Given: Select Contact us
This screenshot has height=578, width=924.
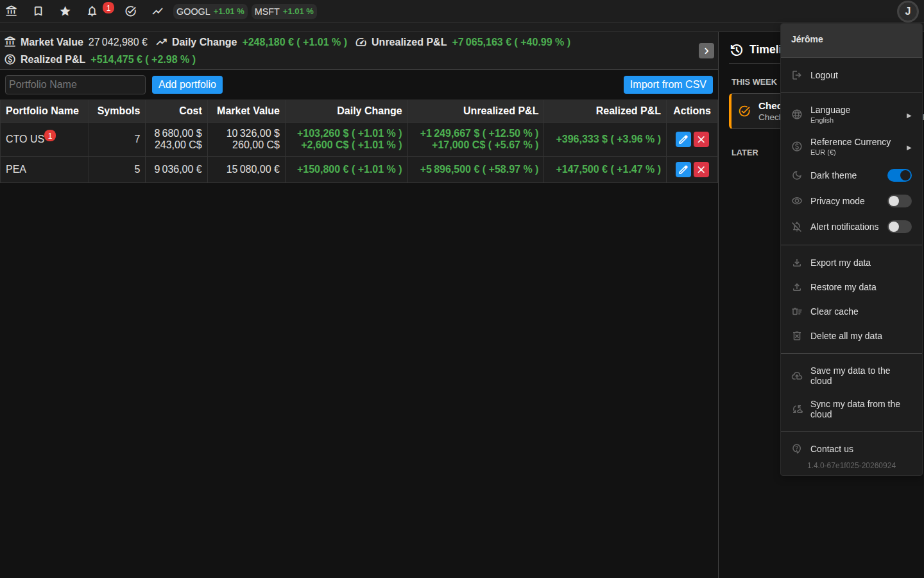Looking at the screenshot, I should point(851,449).
